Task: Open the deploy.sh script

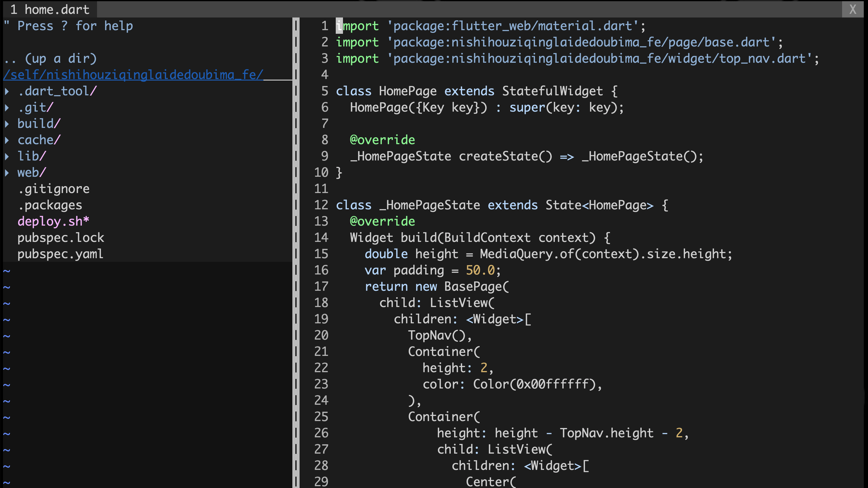Action: click(x=53, y=221)
